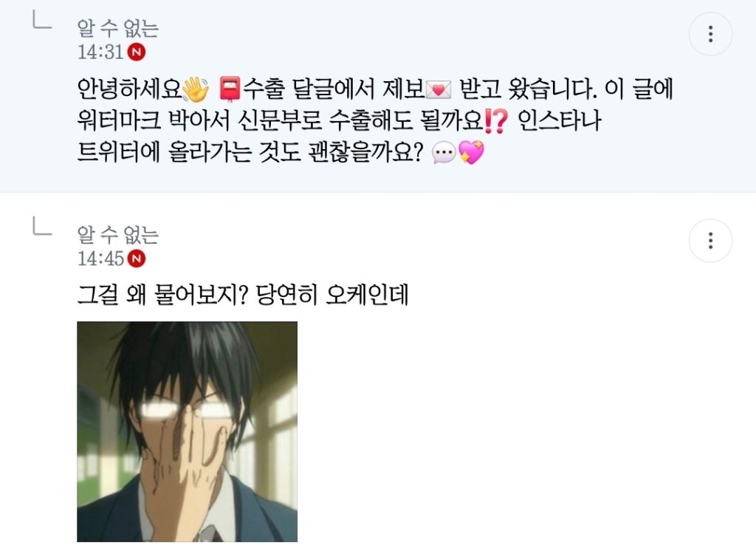Screen dimensions: 756x554
Task: Click the username 알 수 없는 on the 14:45 comment
Action: [x=118, y=235]
